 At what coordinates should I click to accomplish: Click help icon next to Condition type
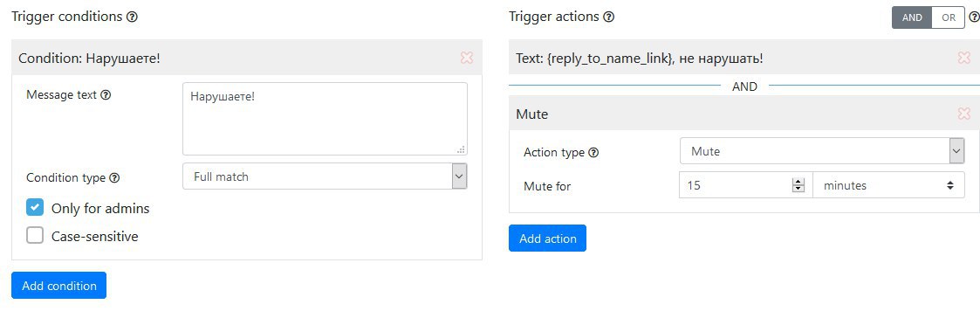pos(113,177)
